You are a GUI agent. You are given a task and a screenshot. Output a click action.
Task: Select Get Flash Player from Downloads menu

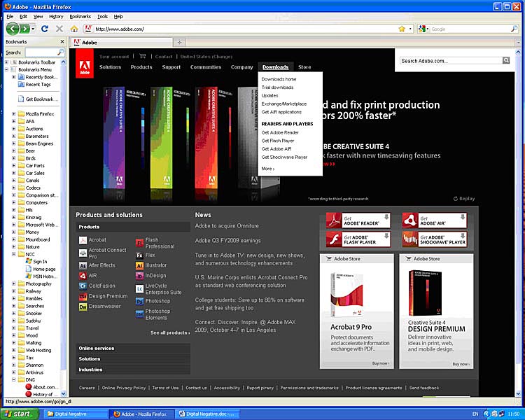tap(278, 141)
